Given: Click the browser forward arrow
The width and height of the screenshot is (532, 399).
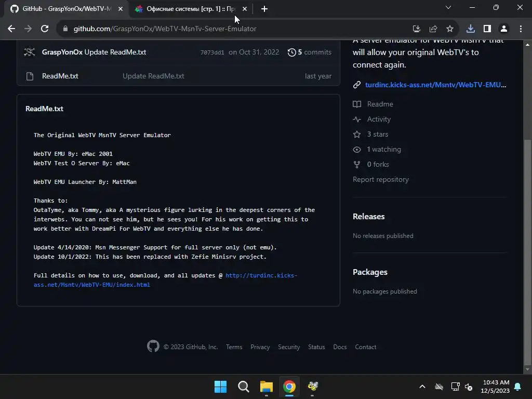Looking at the screenshot, I should (28, 29).
